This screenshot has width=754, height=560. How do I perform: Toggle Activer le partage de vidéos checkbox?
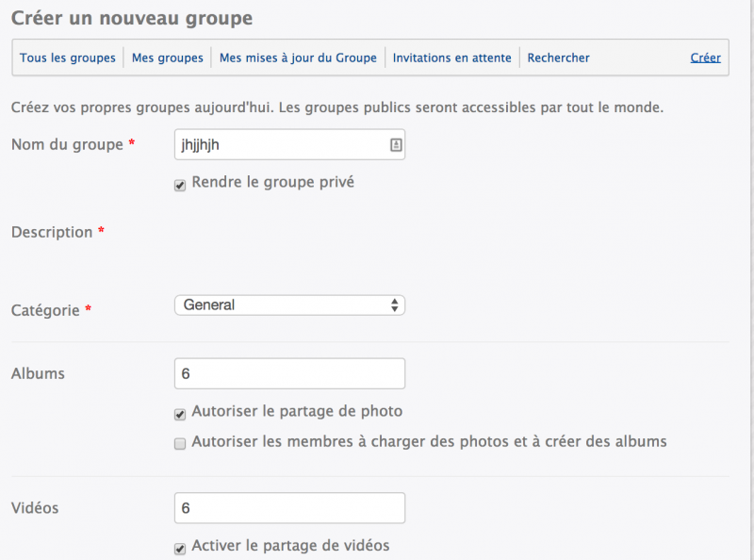(180, 549)
